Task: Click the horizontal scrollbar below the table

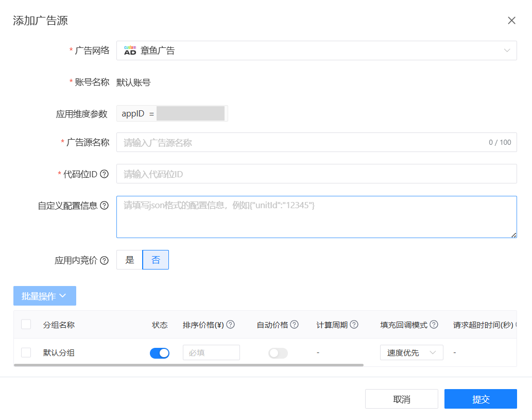Action: [188, 365]
